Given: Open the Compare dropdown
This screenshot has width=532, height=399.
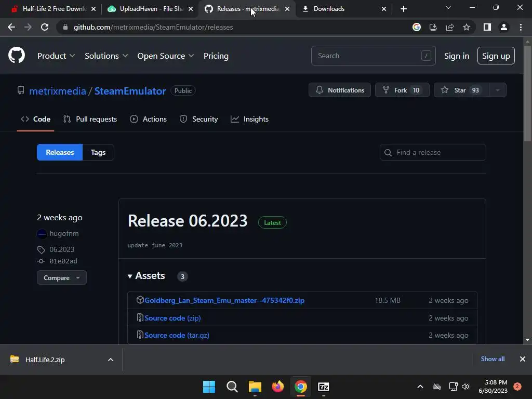Looking at the screenshot, I should (x=62, y=277).
